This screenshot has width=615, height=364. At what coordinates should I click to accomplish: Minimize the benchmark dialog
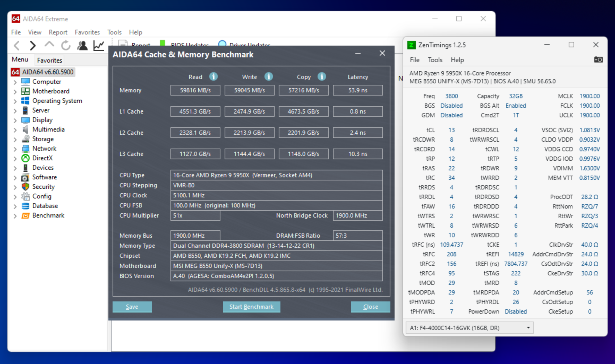(x=358, y=53)
